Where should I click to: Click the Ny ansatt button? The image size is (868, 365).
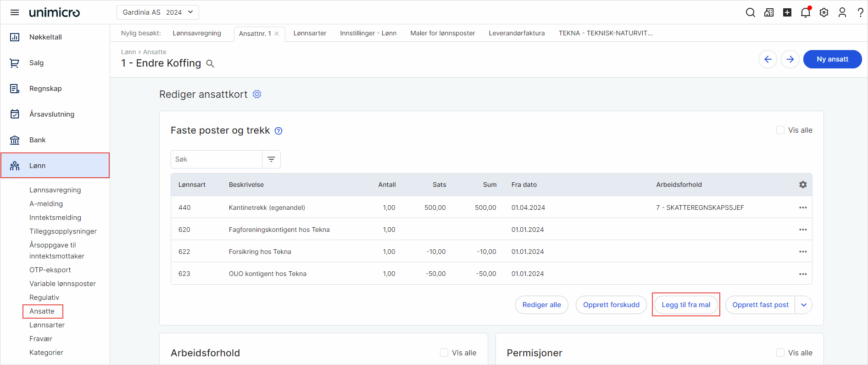click(x=832, y=59)
